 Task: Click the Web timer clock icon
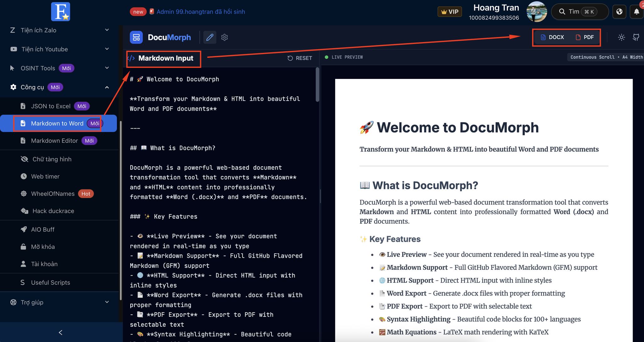pyautogui.click(x=24, y=176)
